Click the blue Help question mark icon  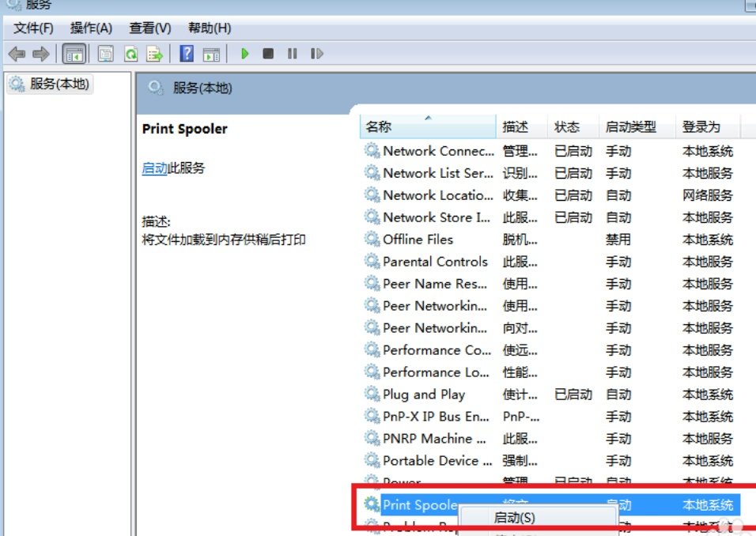coord(187,54)
